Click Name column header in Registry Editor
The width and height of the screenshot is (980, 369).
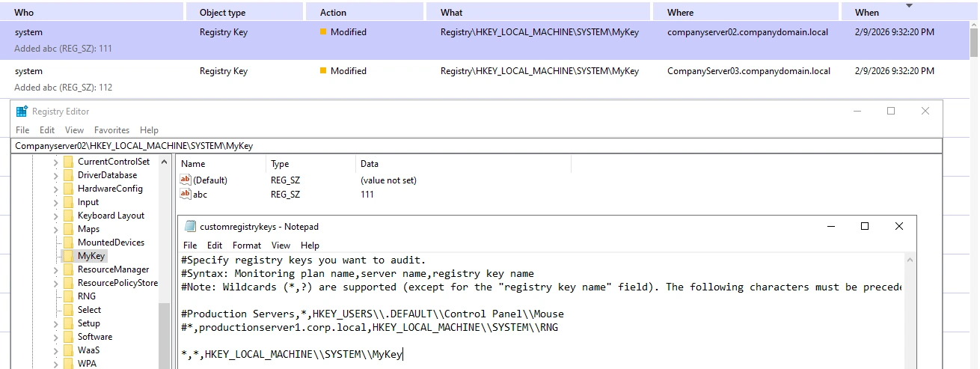[x=221, y=164]
